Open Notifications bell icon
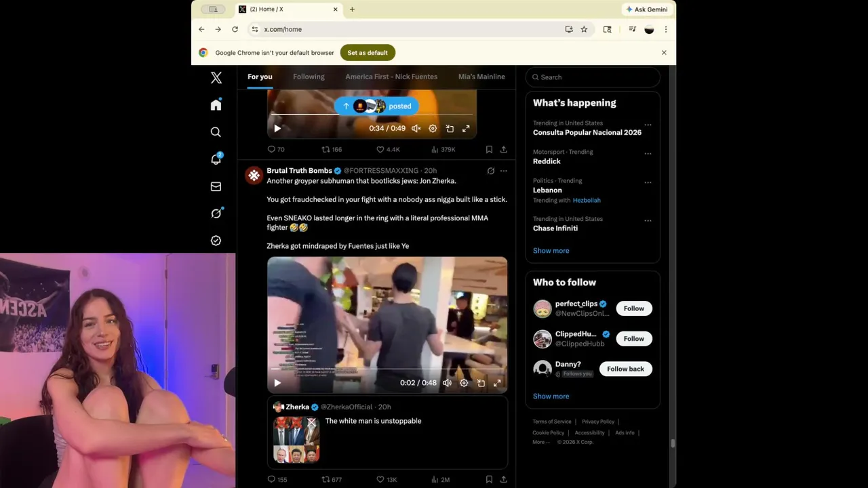The width and height of the screenshot is (868, 488). click(x=216, y=159)
